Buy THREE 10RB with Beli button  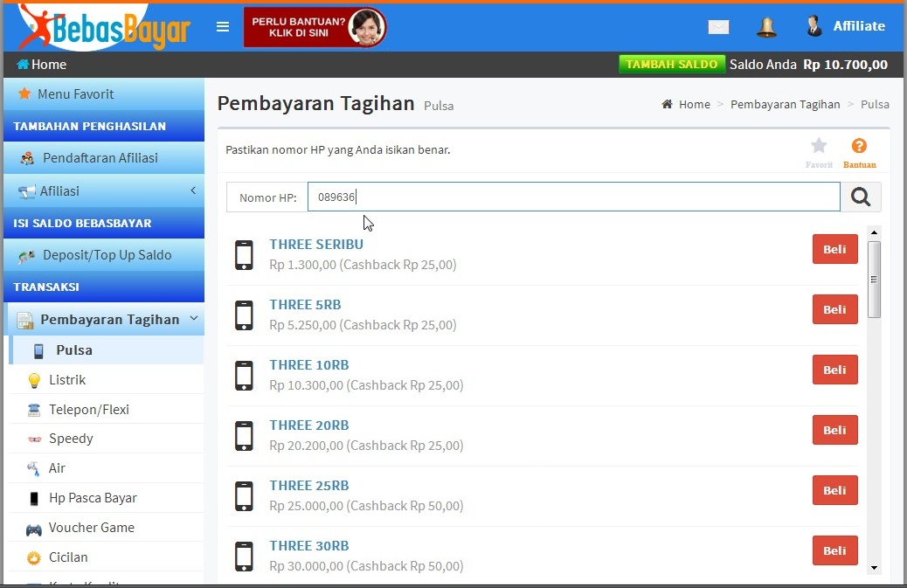point(834,370)
